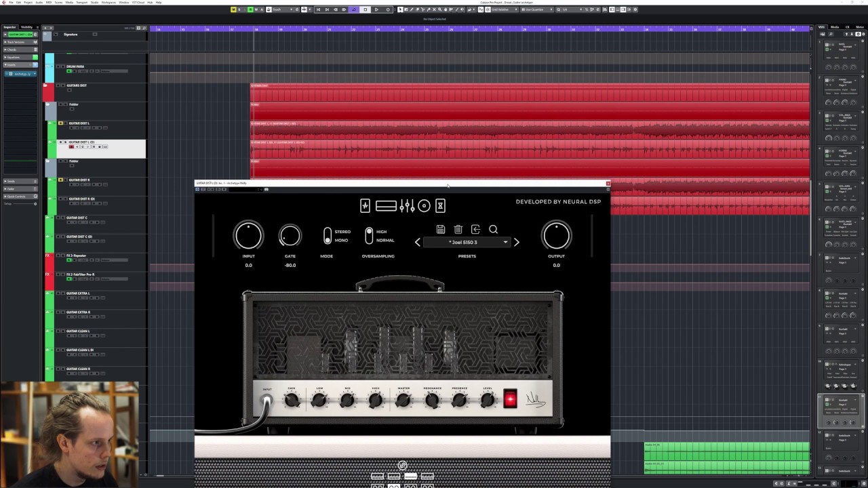Click the amp Presence knob
The width and height of the screenshot is (868, 488).
tap(459, 401)
